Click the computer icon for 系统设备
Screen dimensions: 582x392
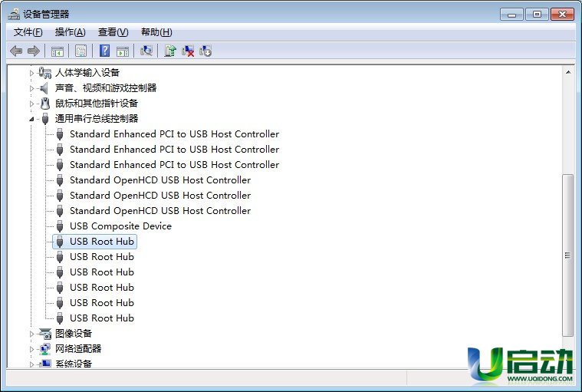pyautogui.click(x=45, y=363)
